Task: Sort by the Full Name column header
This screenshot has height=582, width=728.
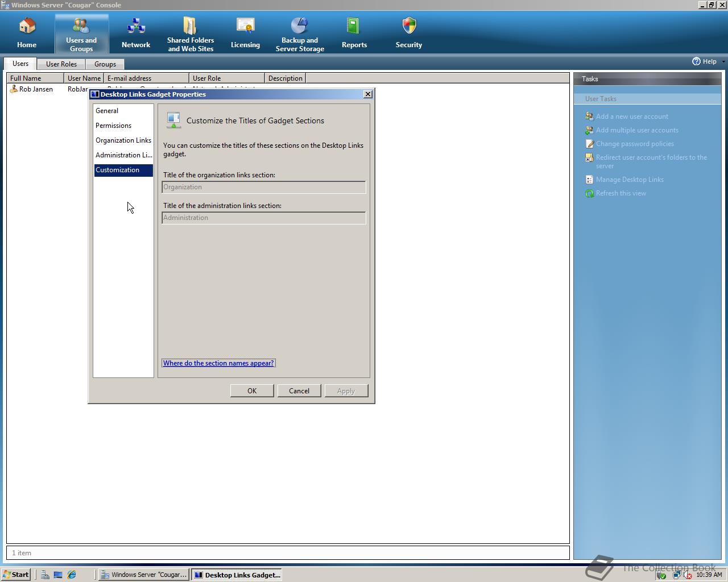Action: coord(35,78)
